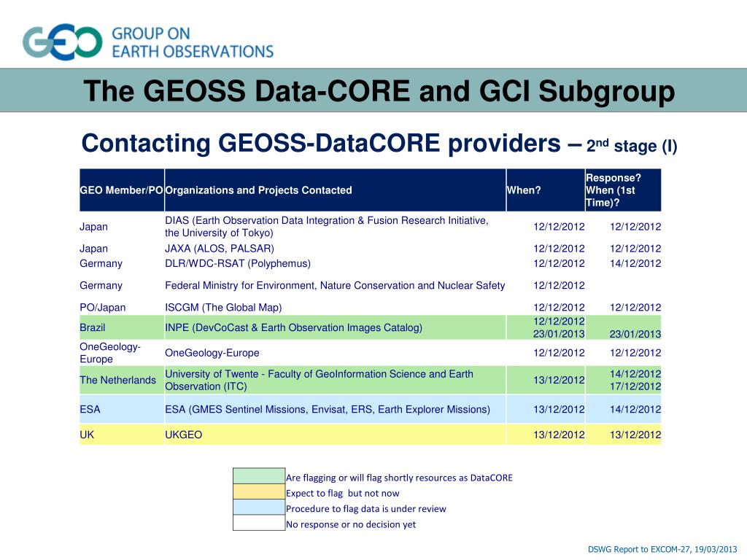Click the blue legend color swatch
The height and width of the screenshot is (560, 747).
[259, 507]
